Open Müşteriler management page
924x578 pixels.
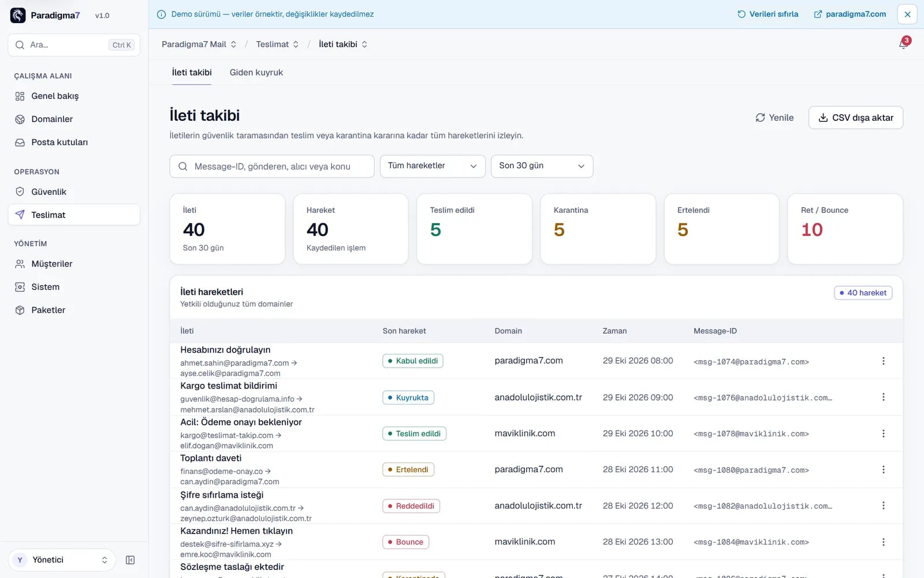point(74,264)
